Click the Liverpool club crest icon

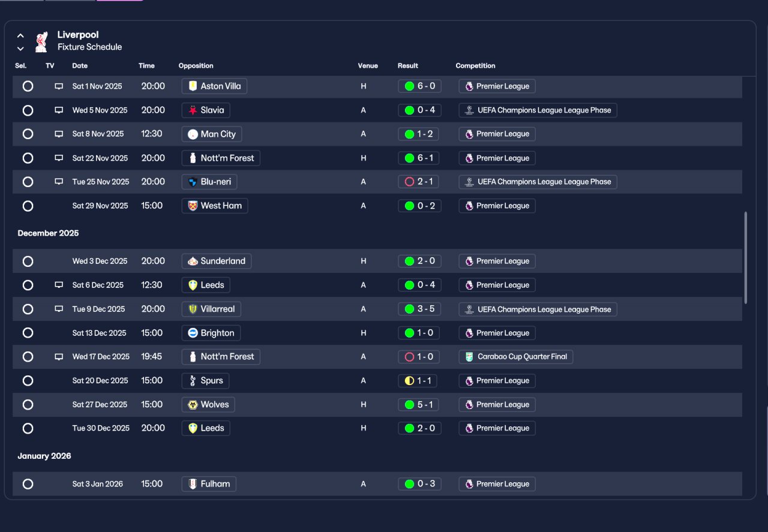coord(41,41)
